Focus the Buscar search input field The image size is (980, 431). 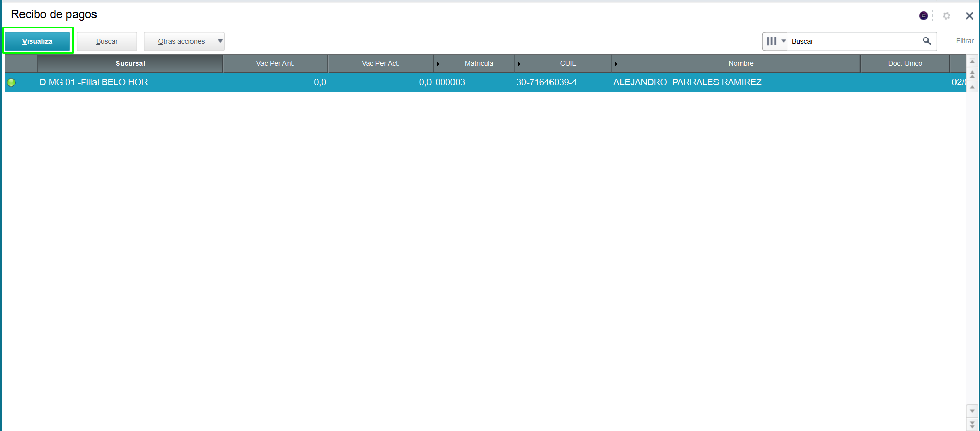(855, 41)
